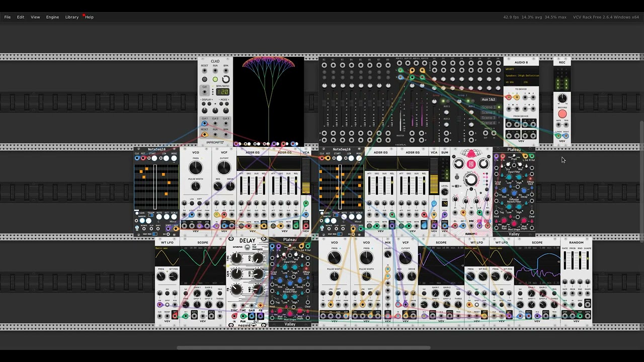Toggle the green RUN button on CLKD
This screenshot has width=644, height=362.
pyautogui.click(x=215, y=79)
